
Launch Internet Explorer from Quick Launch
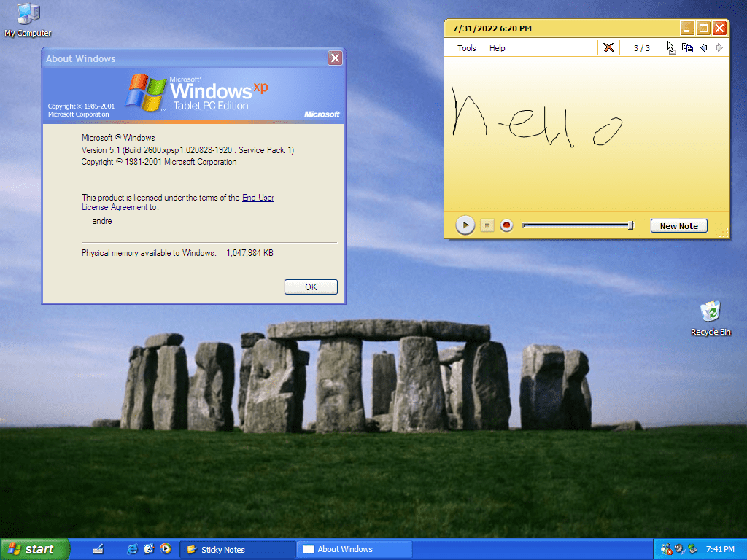click(x=132, y=549)
